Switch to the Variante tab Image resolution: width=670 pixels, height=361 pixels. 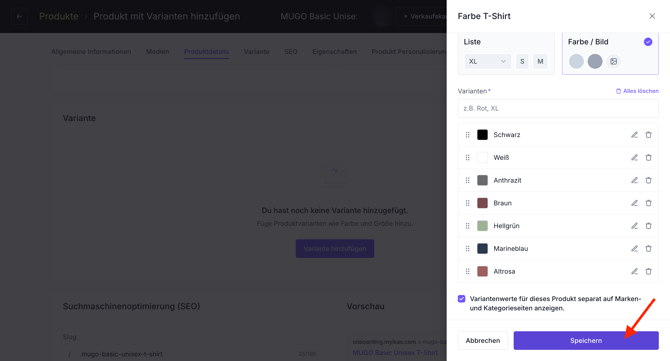(256, 52)
